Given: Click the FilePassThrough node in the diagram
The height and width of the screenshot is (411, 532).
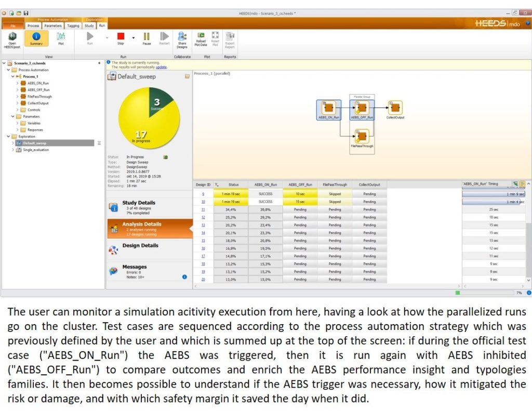Looking at the screenshot, I should (362, 137).
